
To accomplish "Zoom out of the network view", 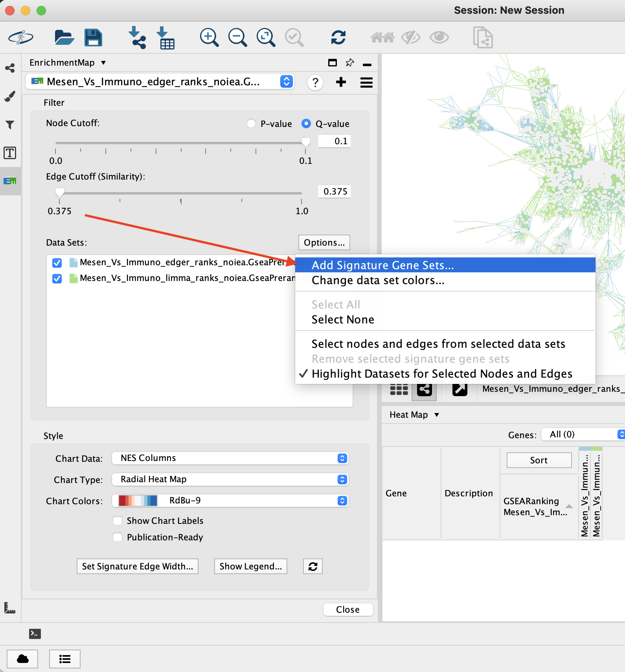I will click(237, 38).
